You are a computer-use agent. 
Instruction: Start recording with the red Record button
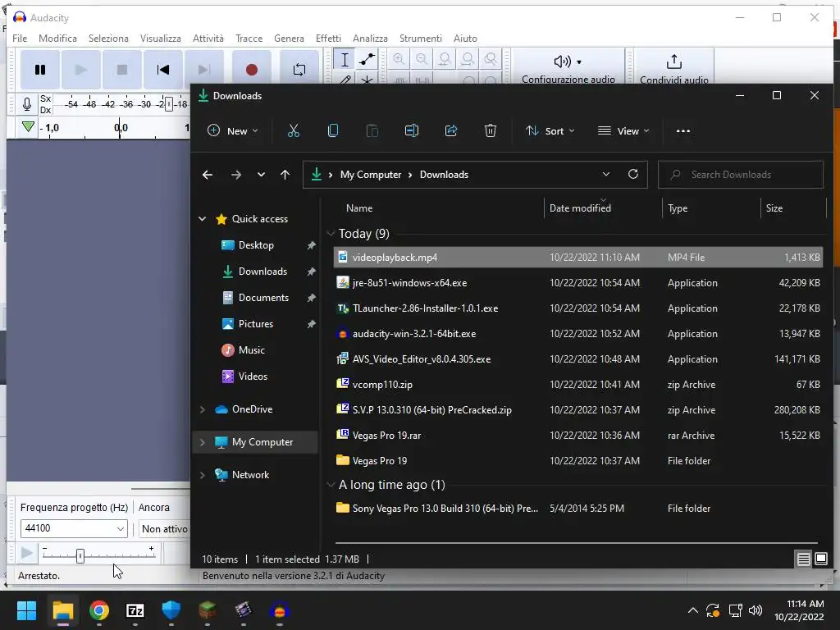tap(252, 70)
